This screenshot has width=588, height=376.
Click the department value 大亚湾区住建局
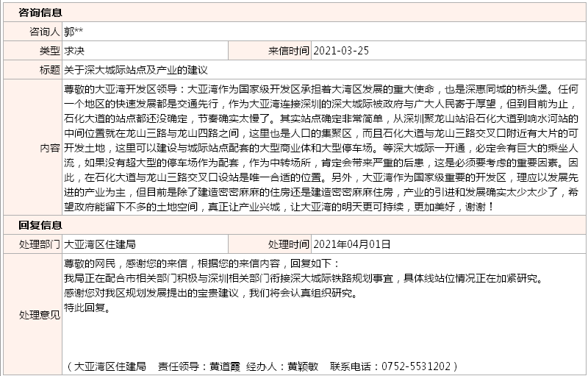[x=100, y=244]
